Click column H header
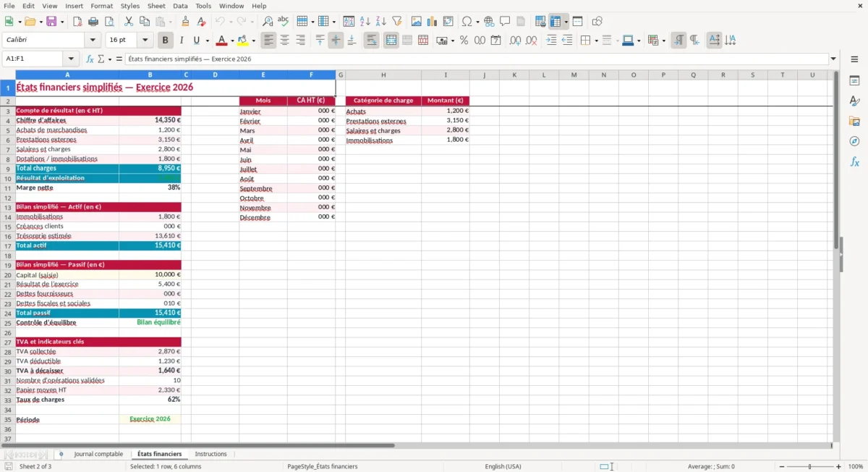 click(383, 75)
